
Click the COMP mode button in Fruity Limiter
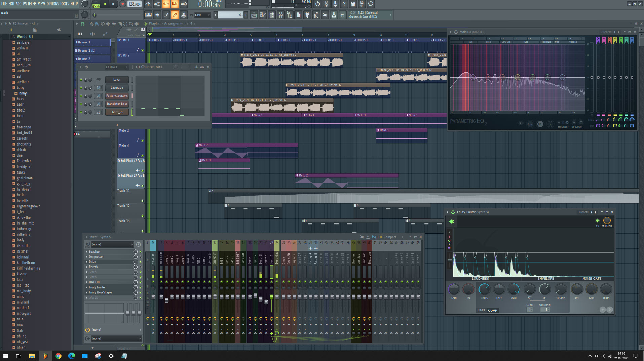[493, 310]
